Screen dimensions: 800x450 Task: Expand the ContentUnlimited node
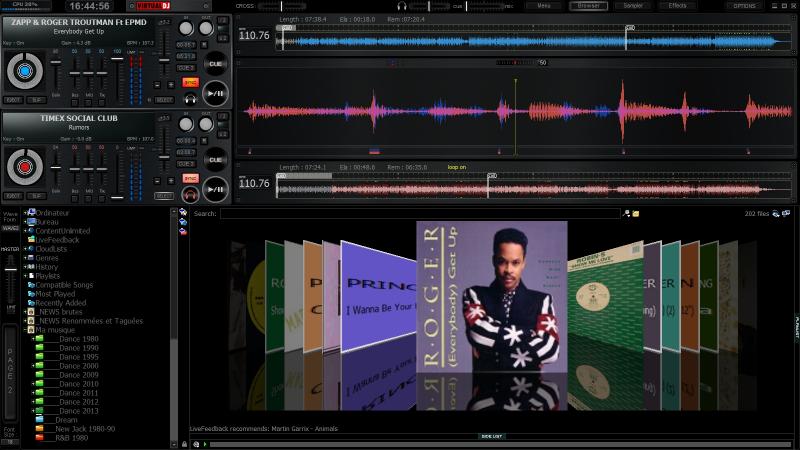coord(25,231)
